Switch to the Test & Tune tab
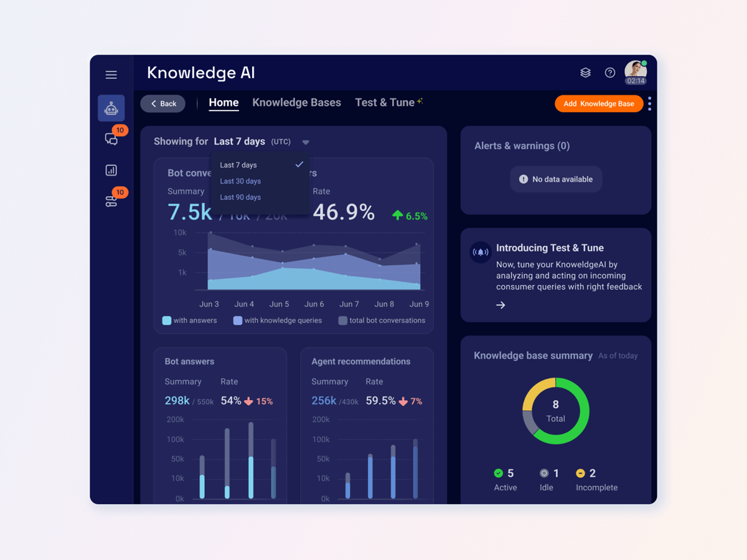The height and width of the screenshot is (560, 747). point(385,103)
